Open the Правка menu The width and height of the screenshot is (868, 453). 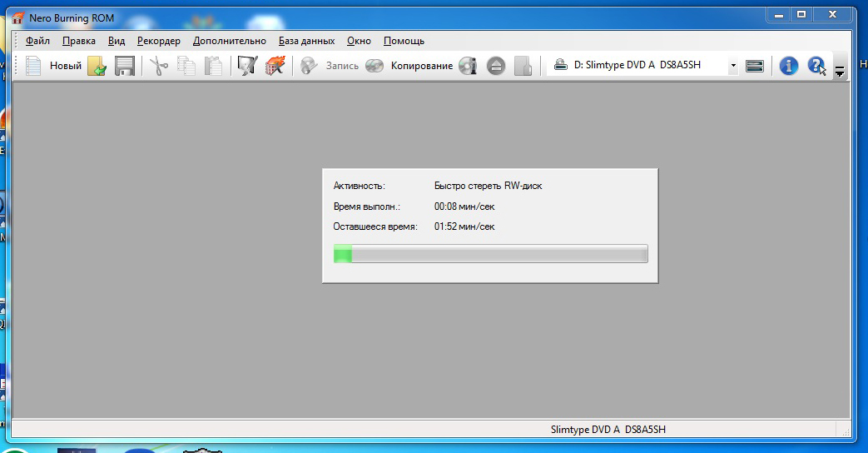click(x=78, y=41)
